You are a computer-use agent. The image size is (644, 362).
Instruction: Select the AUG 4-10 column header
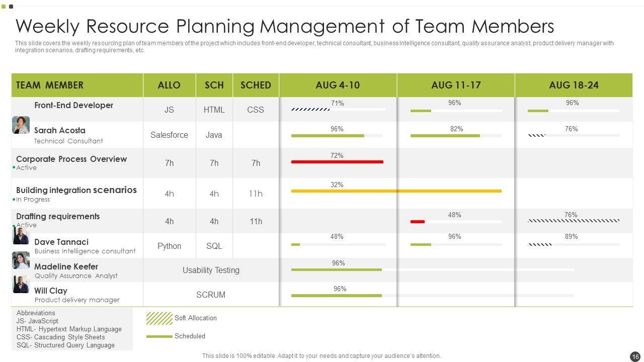tap(338, 85)
